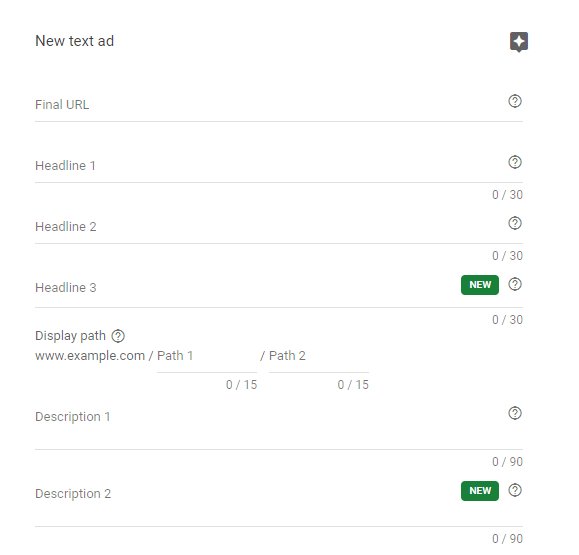Click the NEW badge next to Headline 3

(x=480, y=285)
